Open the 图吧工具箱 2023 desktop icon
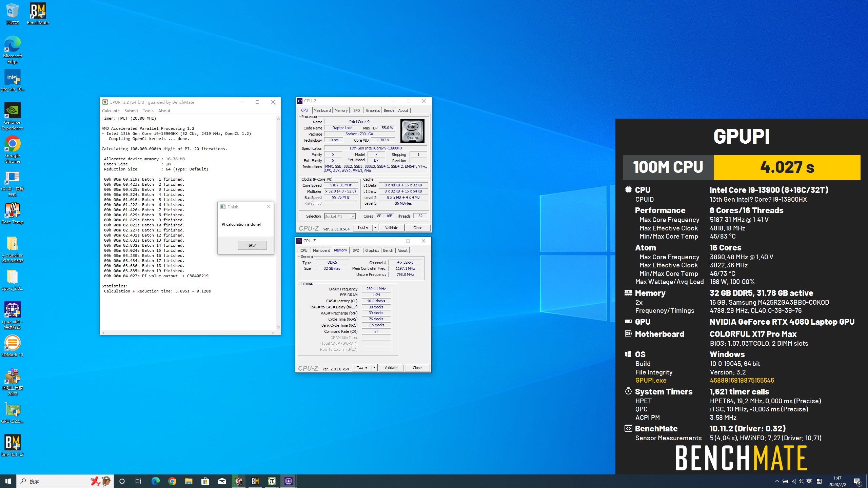The width and height of the screenshot is (868, 488). [x=12, y=382]
